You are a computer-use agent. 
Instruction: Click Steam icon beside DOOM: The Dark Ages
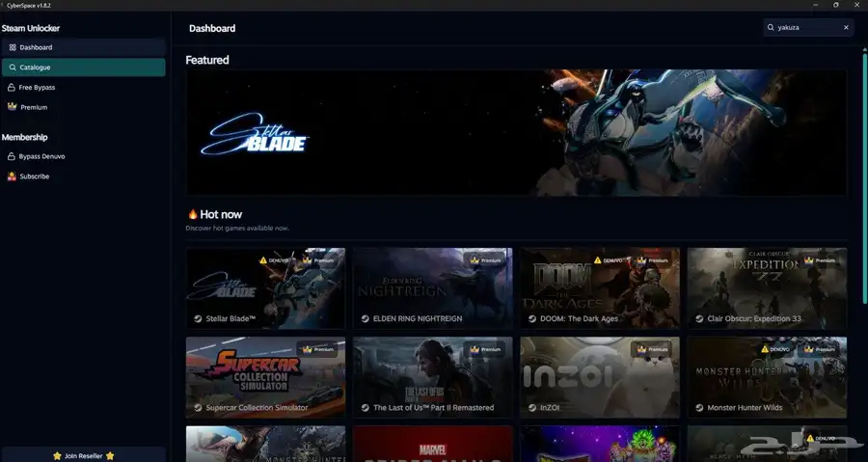coord(532,318)
